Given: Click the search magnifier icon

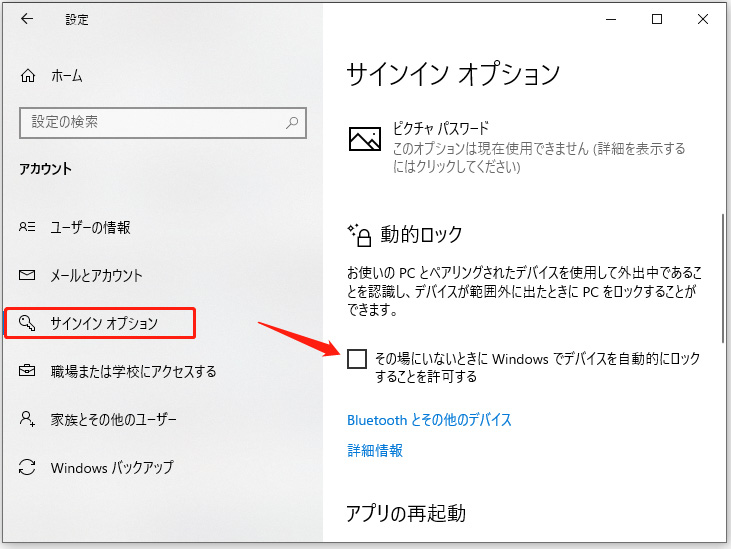Looking at the screenshot, I should point(292,123).
